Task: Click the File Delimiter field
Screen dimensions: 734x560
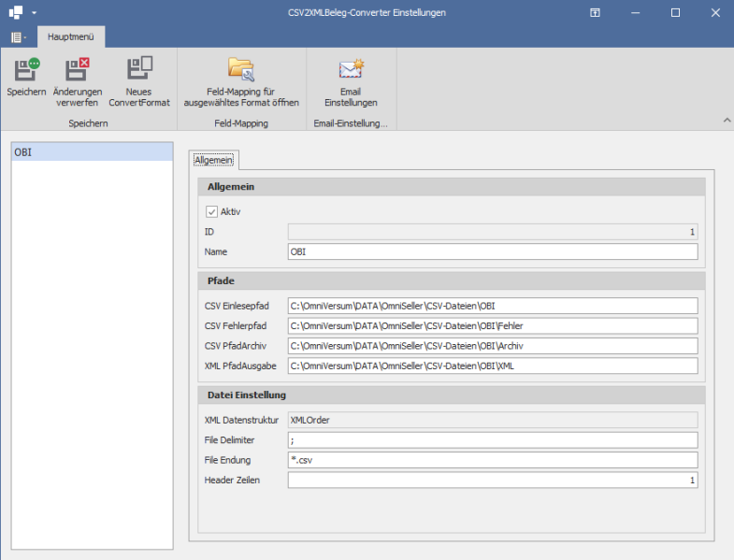Action: point(492,440)
